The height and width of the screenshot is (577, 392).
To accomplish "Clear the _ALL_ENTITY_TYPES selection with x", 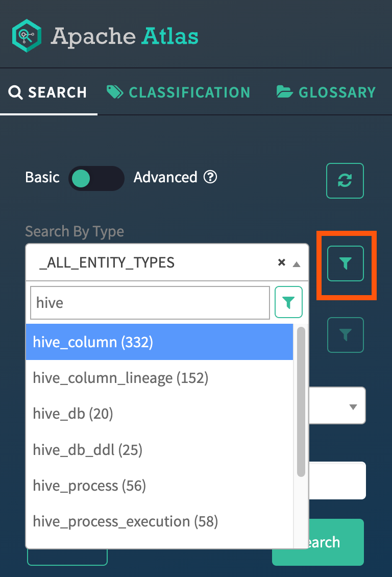I will (x=281, y=262).
